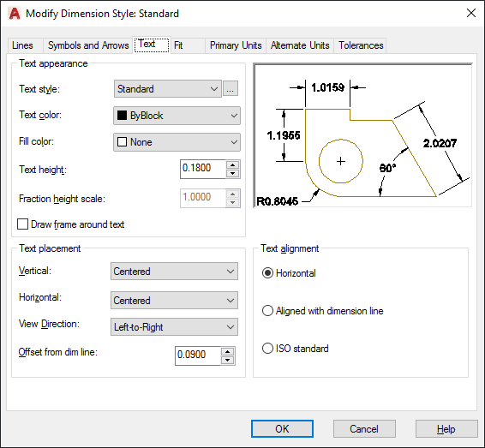The height and width of the screenshot is (448, 485).
Task: Enable Draw frame around text checkbox
Action: point(22,224)
